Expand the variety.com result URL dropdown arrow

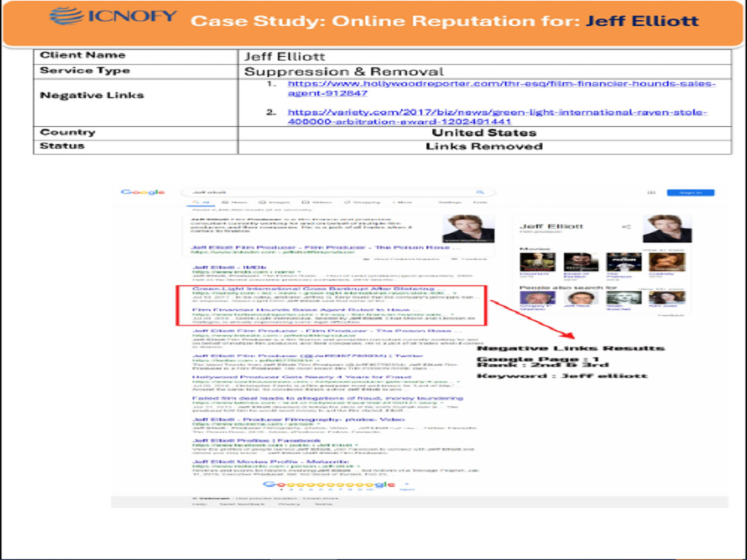click(x=454, y=293)
